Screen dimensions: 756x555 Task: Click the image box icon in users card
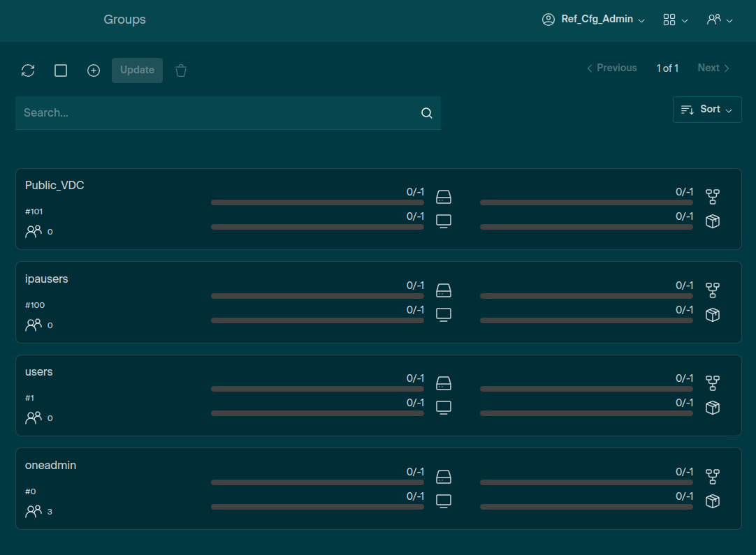point(713,408)
